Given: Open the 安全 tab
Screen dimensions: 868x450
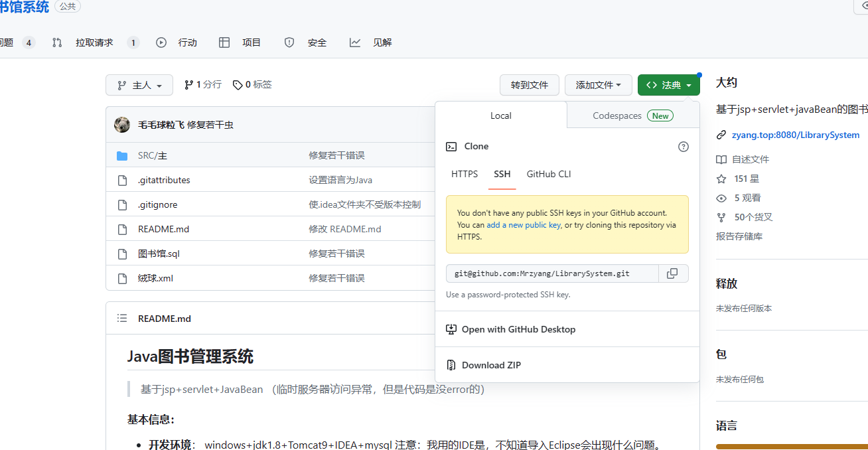Looking at the screenshot, I should pos(305,42).
